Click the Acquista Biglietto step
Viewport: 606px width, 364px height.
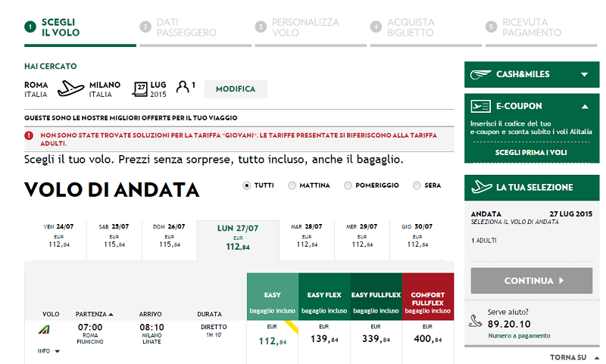[411, 27]
